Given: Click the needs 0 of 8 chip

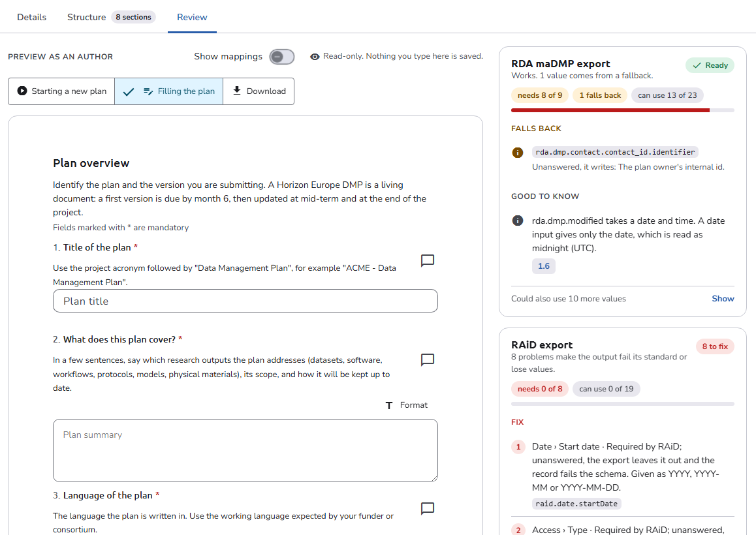Looking at the screenshot, I should (539, 389).
